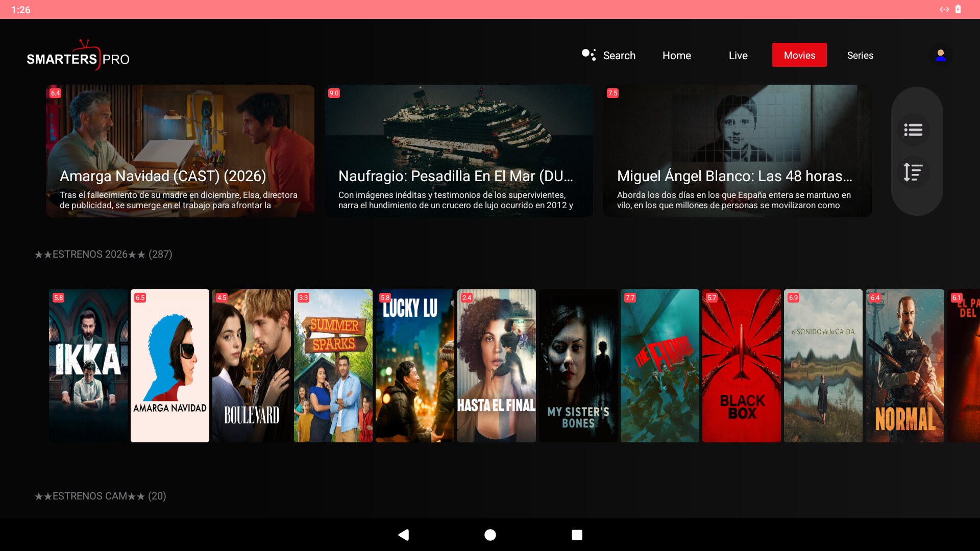
Task: Open the Series tab
Action: coord(860,55)
